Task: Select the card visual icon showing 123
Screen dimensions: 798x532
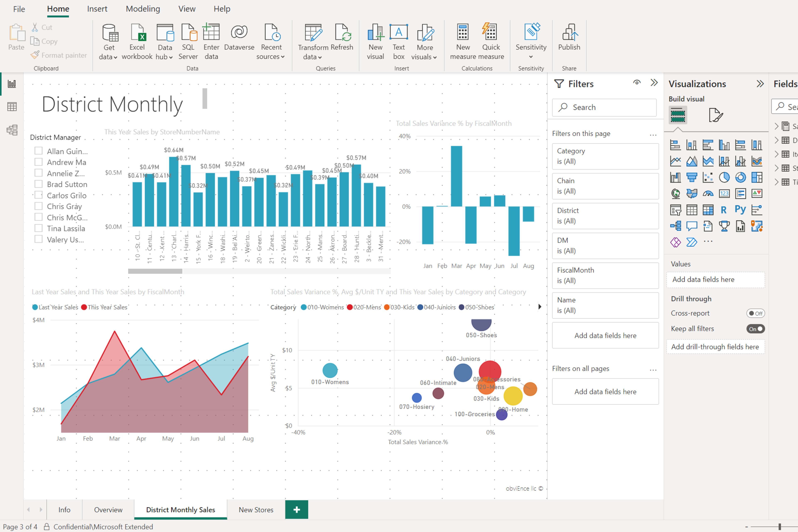Action: pyautogui.click(x=724, y=193)
